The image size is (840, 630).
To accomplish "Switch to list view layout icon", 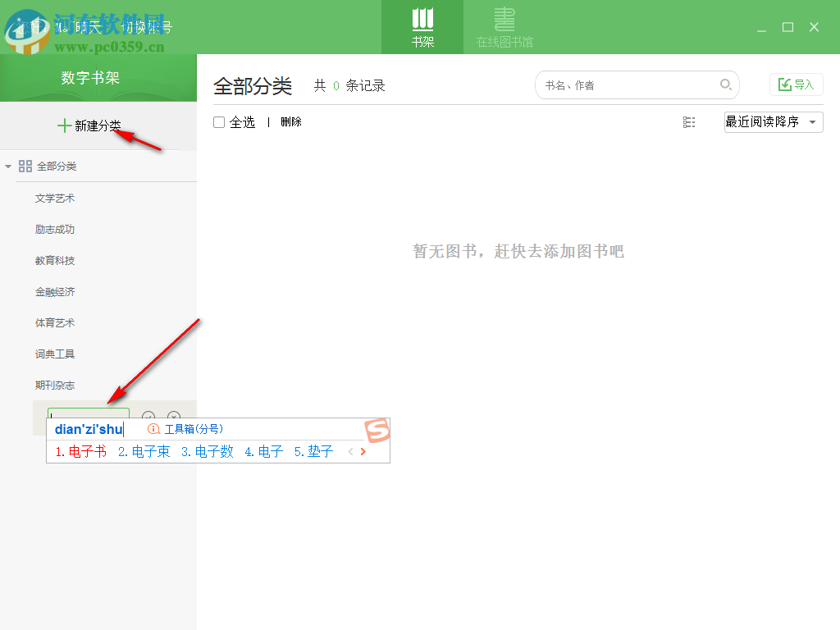I will (688, 122).
